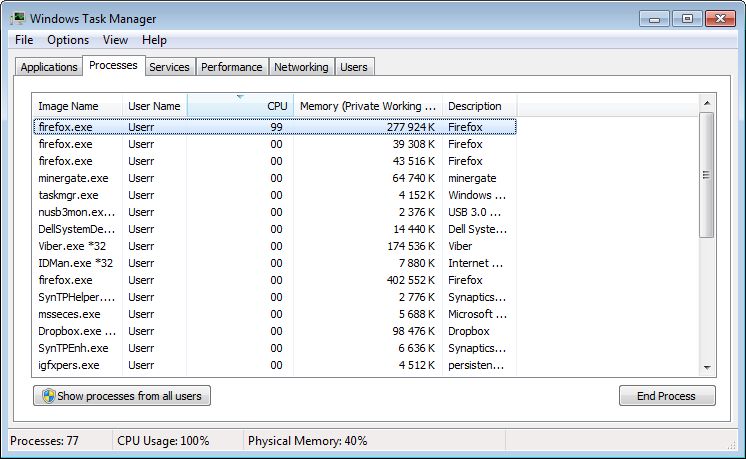The height and width of the screenshot is (459, 746).
Task: Click the Dropbox description cell
Action: [469, 331]
